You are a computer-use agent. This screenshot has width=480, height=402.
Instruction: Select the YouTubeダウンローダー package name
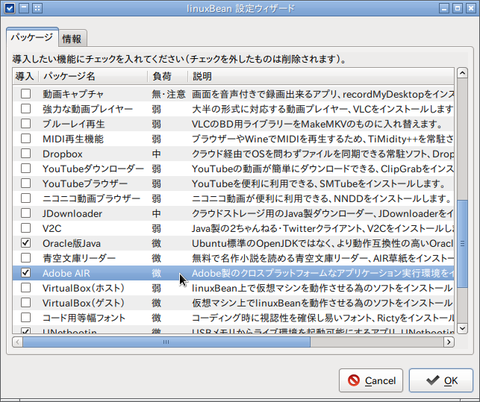pos(93,169)
